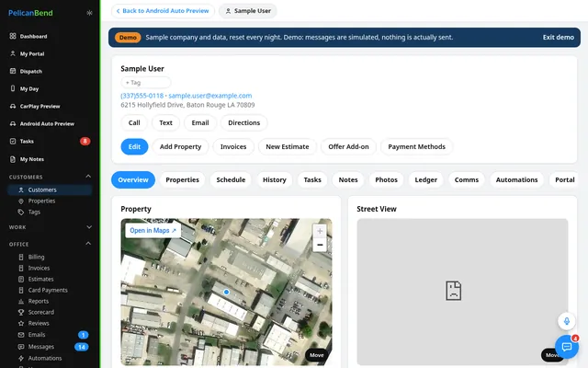Click Add Property
Image resolution: width=588 pixels, height=368 pixels.
coord(180,147)
